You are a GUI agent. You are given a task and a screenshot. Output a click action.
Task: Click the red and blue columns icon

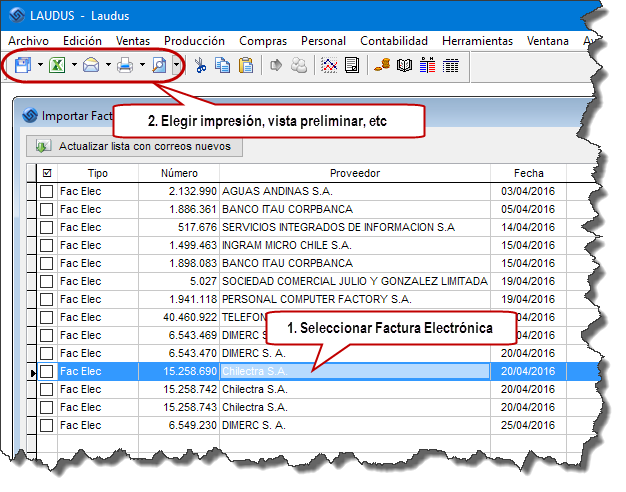coord(428,65)
